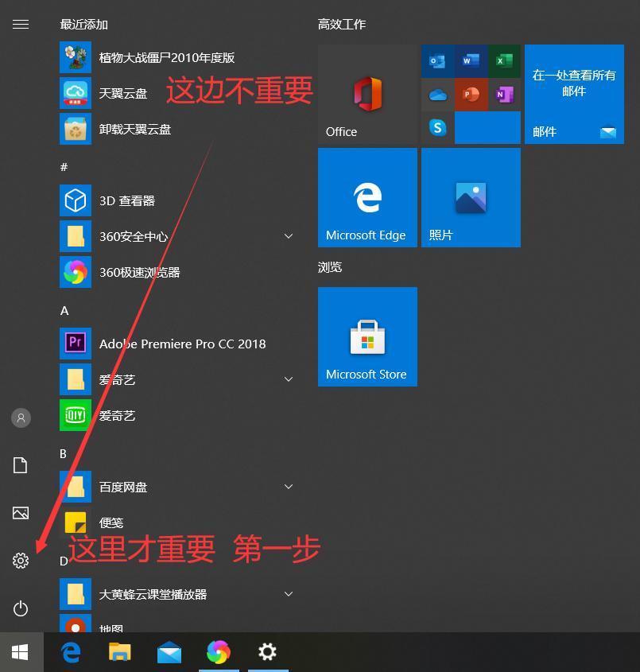Click the power button in the sidebar
Viewport: 640px width, 672px height.
click(x=21, y=608)
